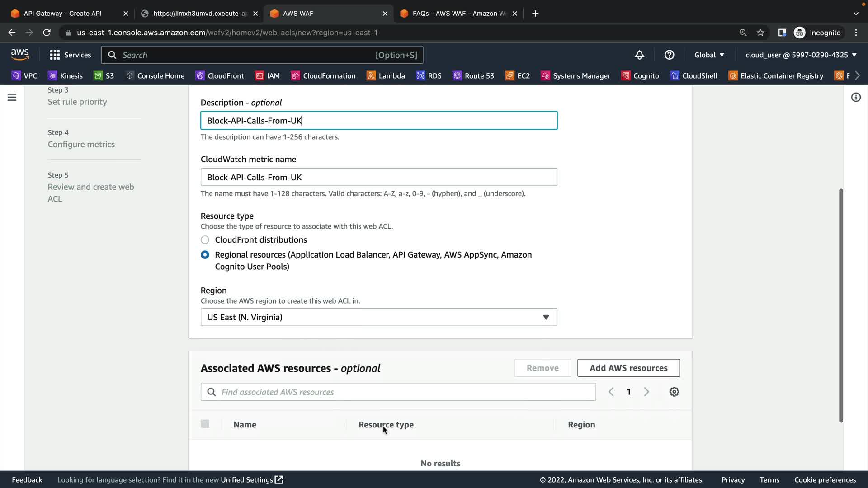The image size is (868, 488).
Task: Open the notifications bell icon
Action: [639, 55]
